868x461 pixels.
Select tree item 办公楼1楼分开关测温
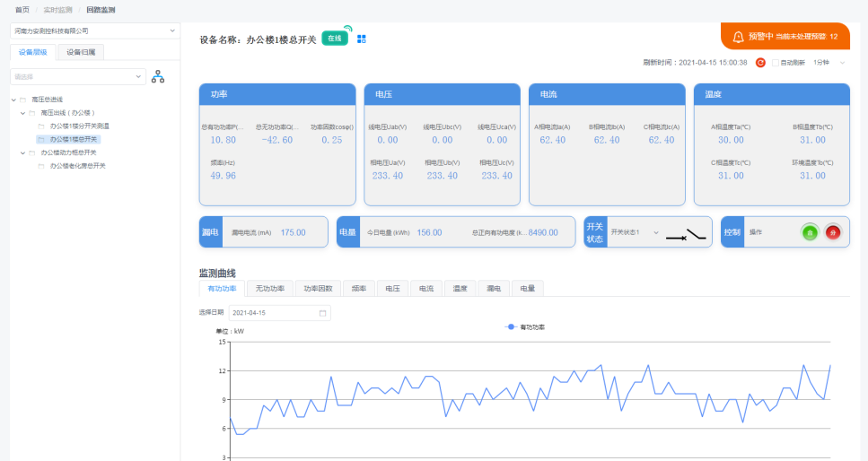(79, 126)
